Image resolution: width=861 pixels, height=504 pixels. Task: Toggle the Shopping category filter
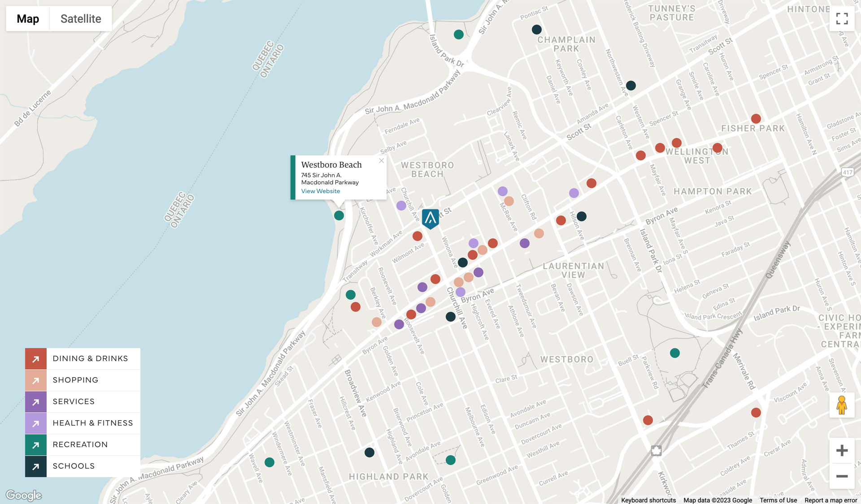pyautogui.click(x=75, y=380)
